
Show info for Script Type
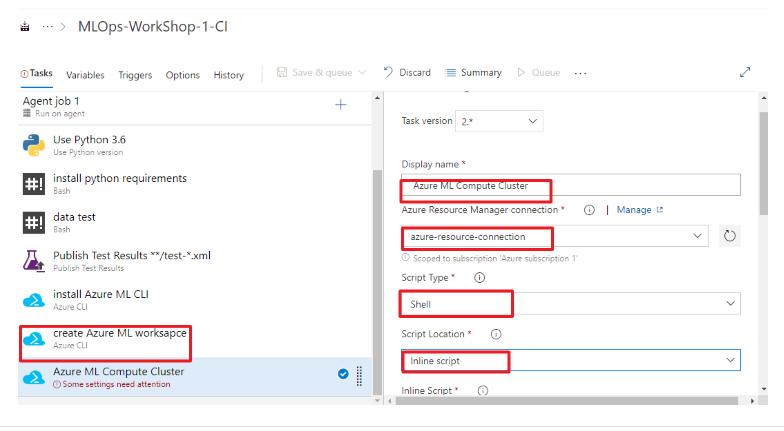(479, 278)
